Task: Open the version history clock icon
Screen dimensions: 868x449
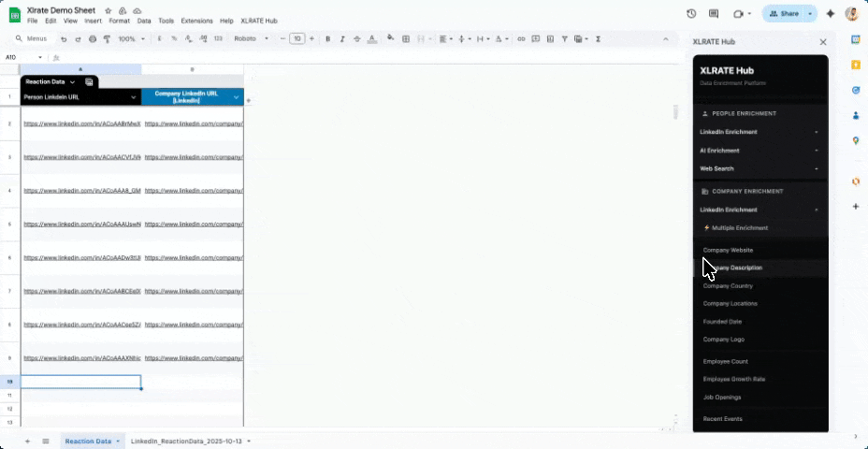Action: click(691, 14)
